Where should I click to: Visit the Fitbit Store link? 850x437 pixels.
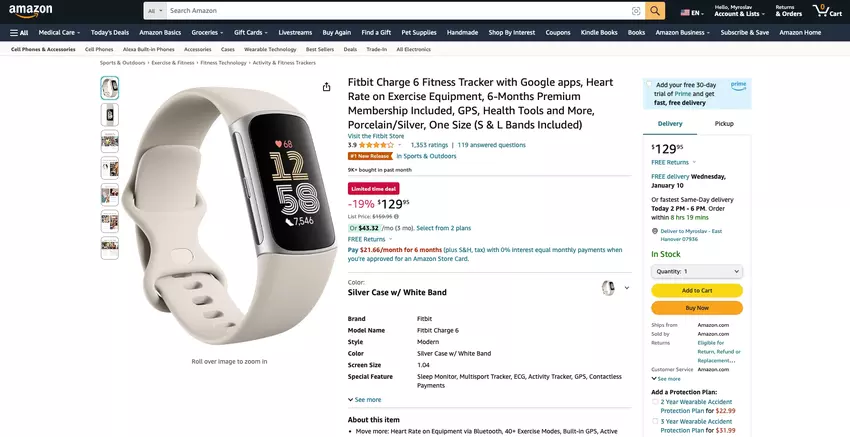tap(376, 136)
